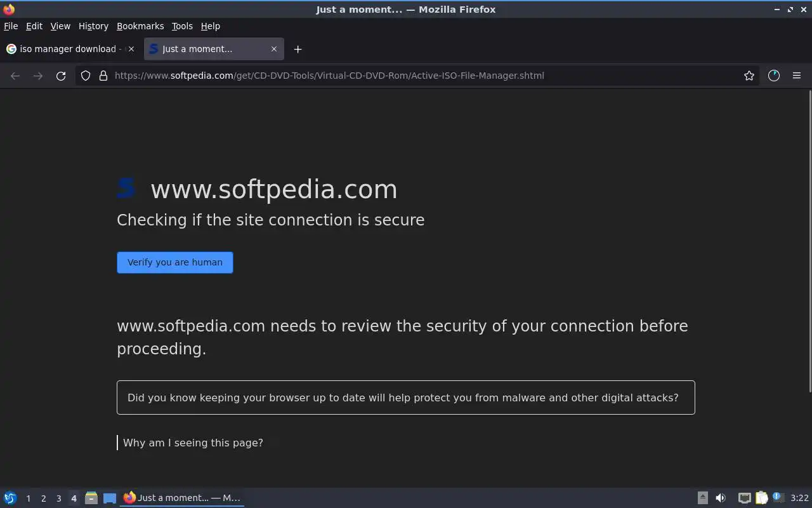Open the hamburger application menu

[797, 76]
